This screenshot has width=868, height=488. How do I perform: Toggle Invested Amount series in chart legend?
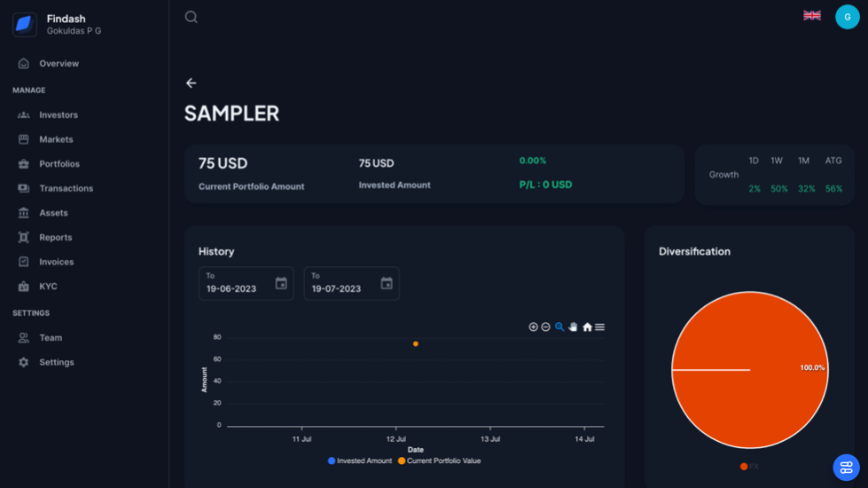coord(360,460)
